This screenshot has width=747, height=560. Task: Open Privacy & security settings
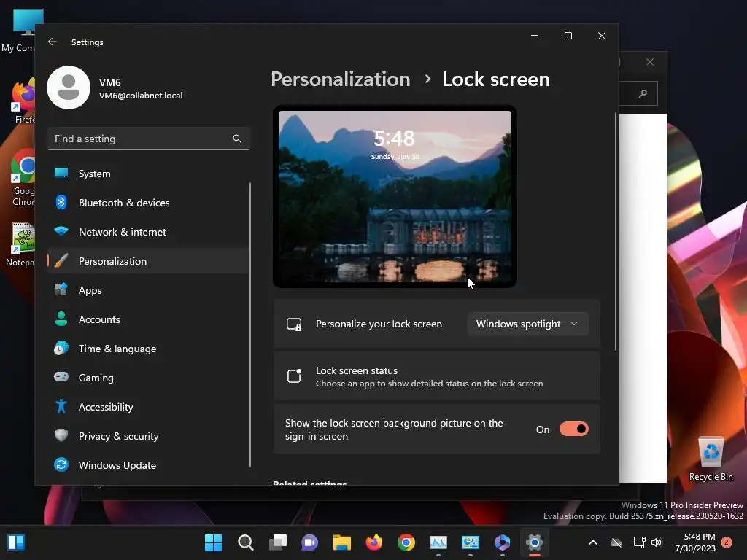(x=148, y=436)
